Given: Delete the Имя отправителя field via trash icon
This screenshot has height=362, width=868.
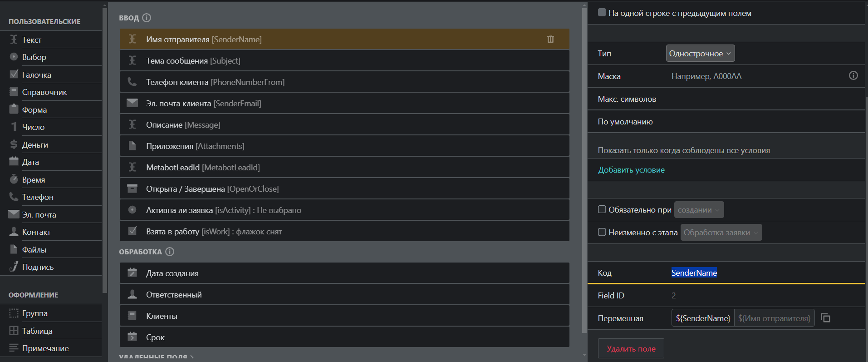Looking at the screenshot, I should point(550,39).
